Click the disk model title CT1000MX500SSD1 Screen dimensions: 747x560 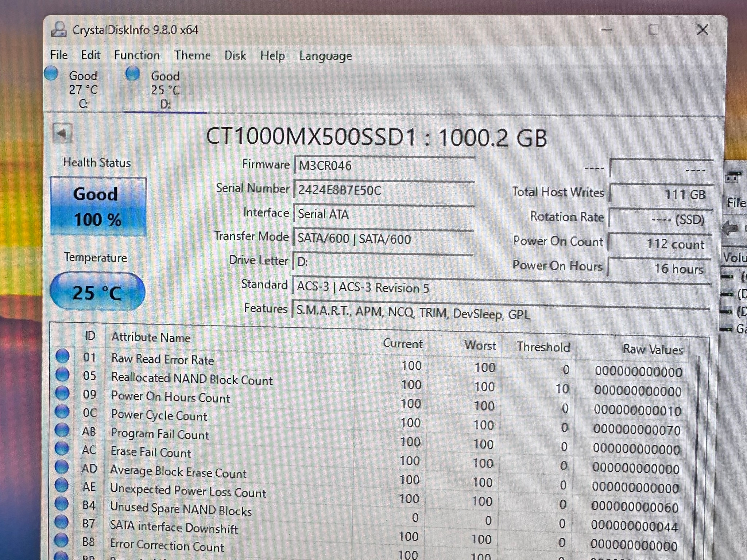point(311,137)
